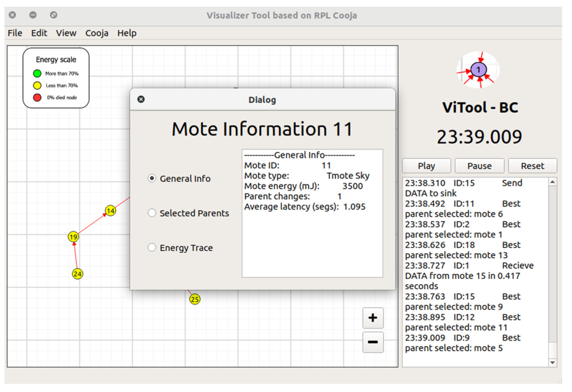Zoom out with the minus button

(373, 342)
